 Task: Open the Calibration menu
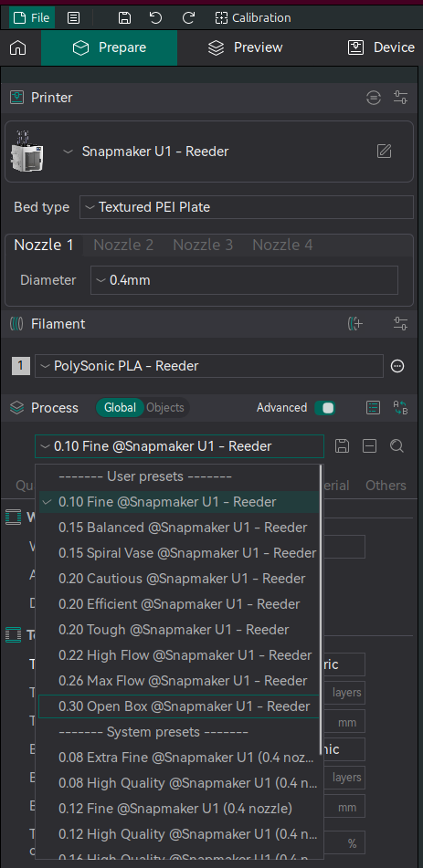[253, 17]
